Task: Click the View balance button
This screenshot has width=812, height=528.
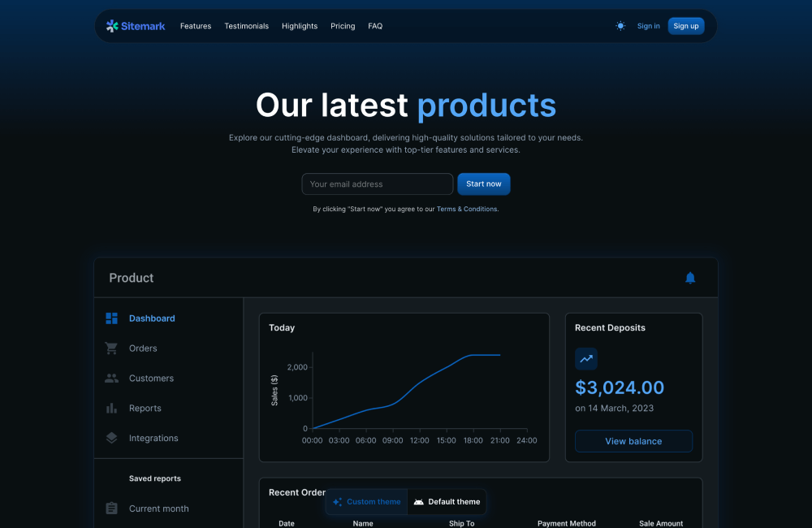Action: click(633, 441)
